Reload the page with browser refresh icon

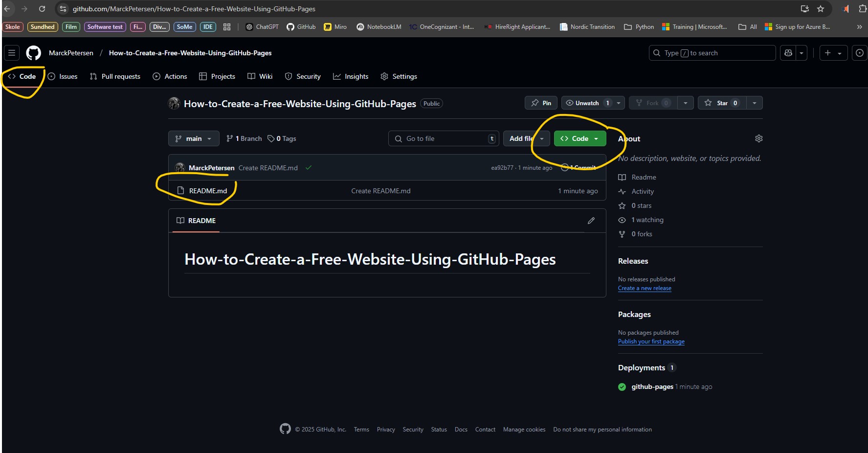(x=42, y=9)
